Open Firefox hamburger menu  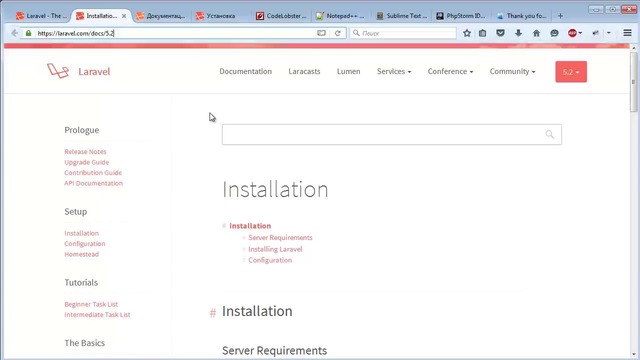(627, 33)
